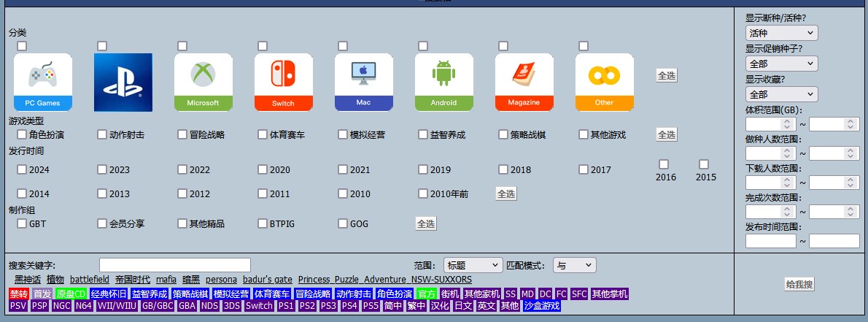Click the badur's gate keyword link
The image size is (868, 322).
pos(268,280)
